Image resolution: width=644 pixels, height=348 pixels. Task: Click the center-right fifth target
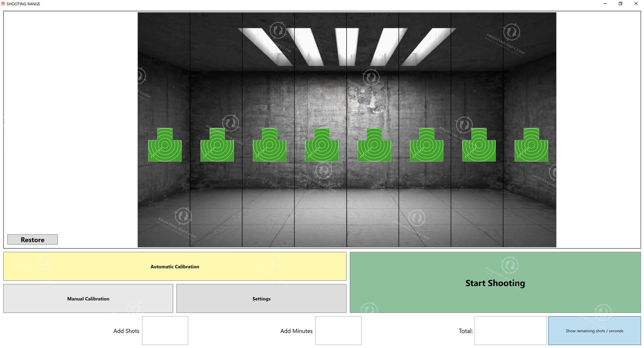tap(374, 145)
